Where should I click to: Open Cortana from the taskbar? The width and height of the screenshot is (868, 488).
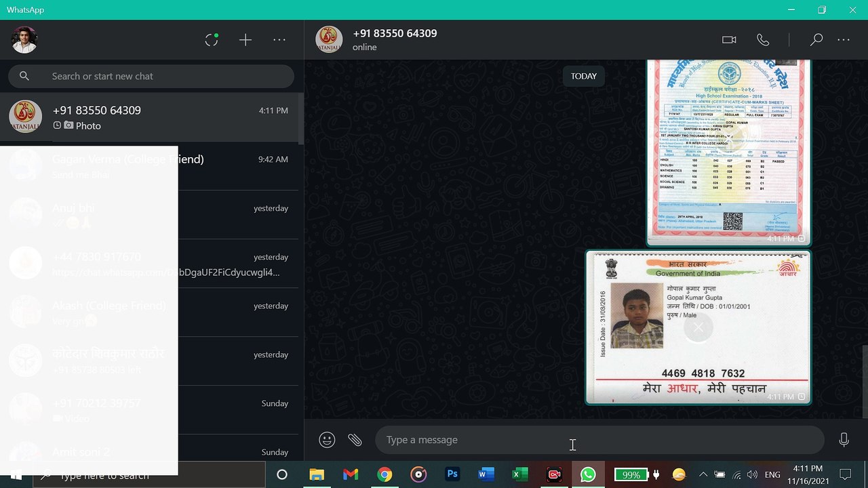tap(282, 474)
